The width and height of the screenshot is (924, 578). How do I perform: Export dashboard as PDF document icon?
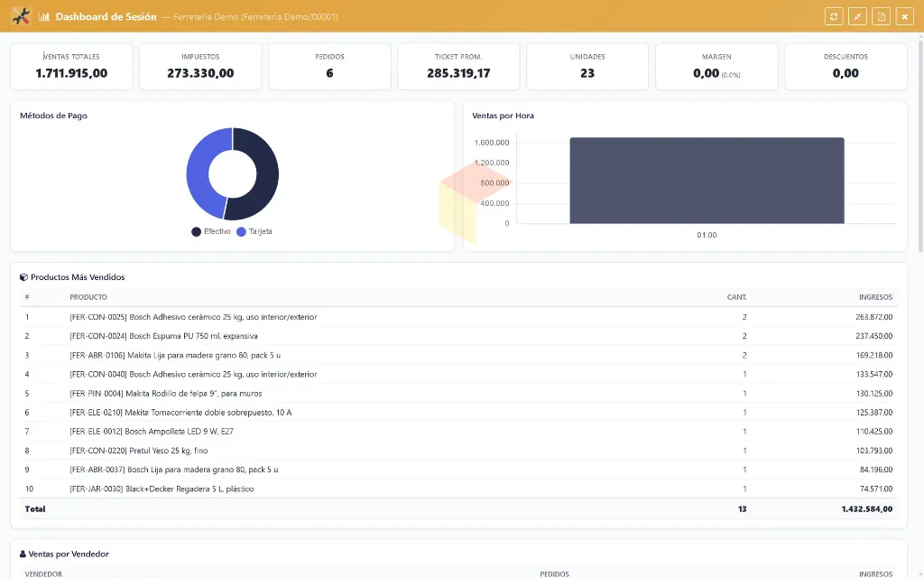(881, 16)
